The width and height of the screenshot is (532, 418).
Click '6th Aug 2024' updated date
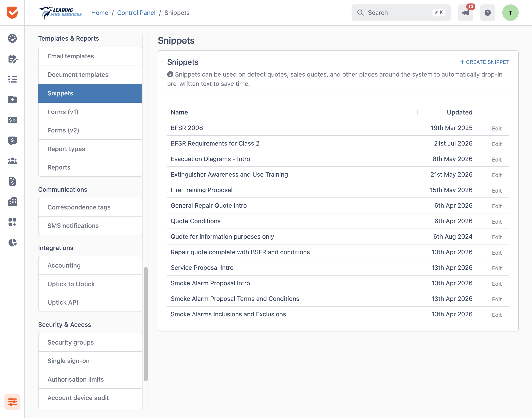(453, 237)
